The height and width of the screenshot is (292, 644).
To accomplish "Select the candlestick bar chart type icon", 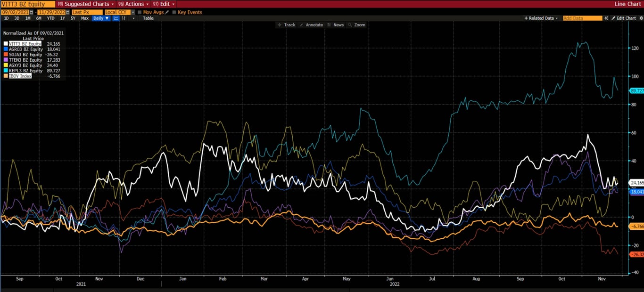I will point(124,18).
